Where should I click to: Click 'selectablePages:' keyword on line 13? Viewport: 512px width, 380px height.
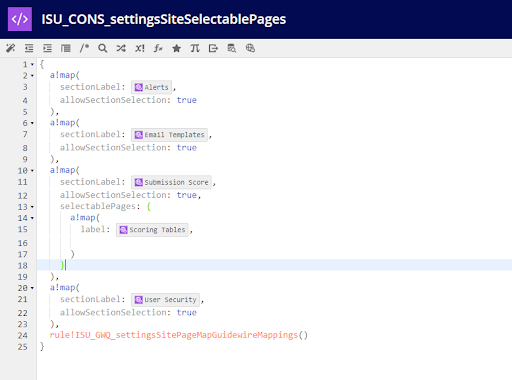(100, 206)
